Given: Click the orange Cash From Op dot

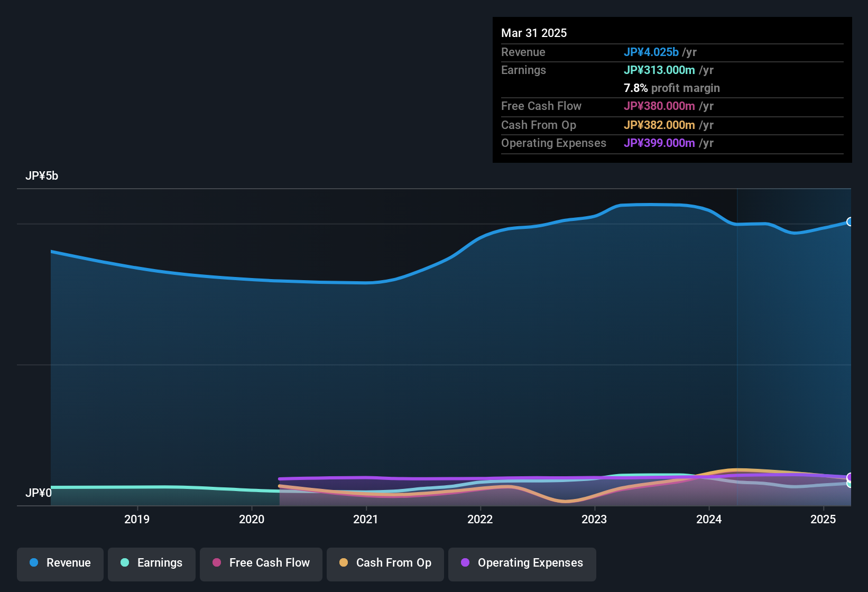Looking at the screenshot, I should pyautogui.click(x=344, y=562).
